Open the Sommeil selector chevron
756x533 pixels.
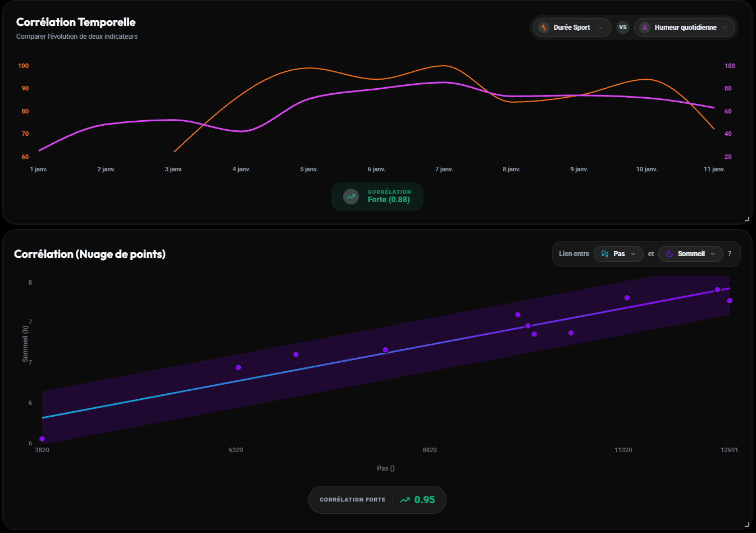[713, 254]
